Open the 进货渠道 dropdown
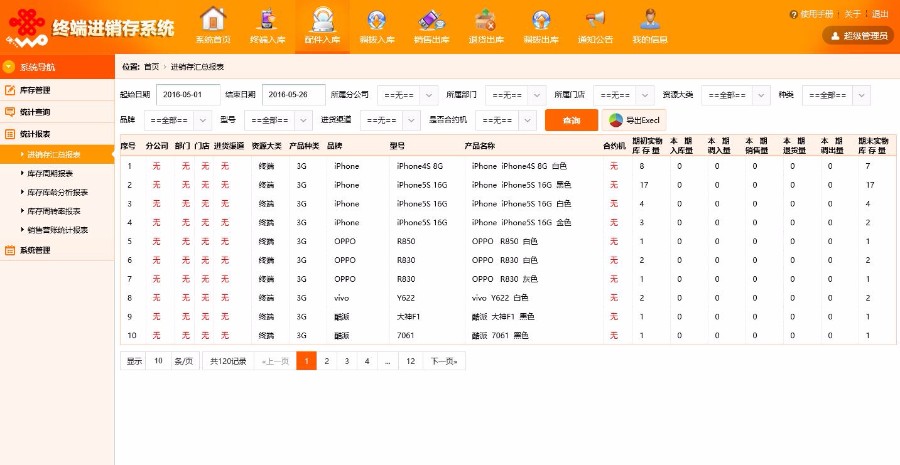The width and height of the screenshot is (900, 465). coord(390,121)
